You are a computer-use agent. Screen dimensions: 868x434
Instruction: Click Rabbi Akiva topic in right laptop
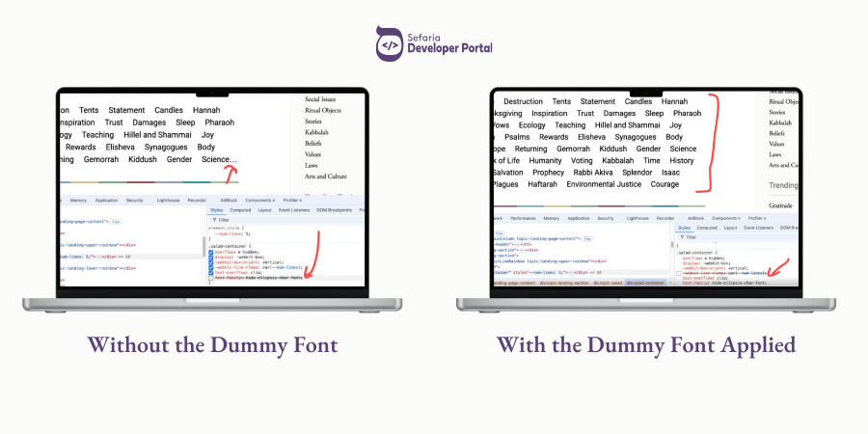[x=593, y=173]
